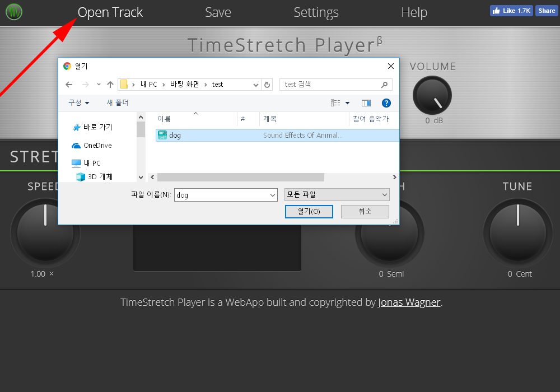Open the Help menu

(x=414, y=12)
